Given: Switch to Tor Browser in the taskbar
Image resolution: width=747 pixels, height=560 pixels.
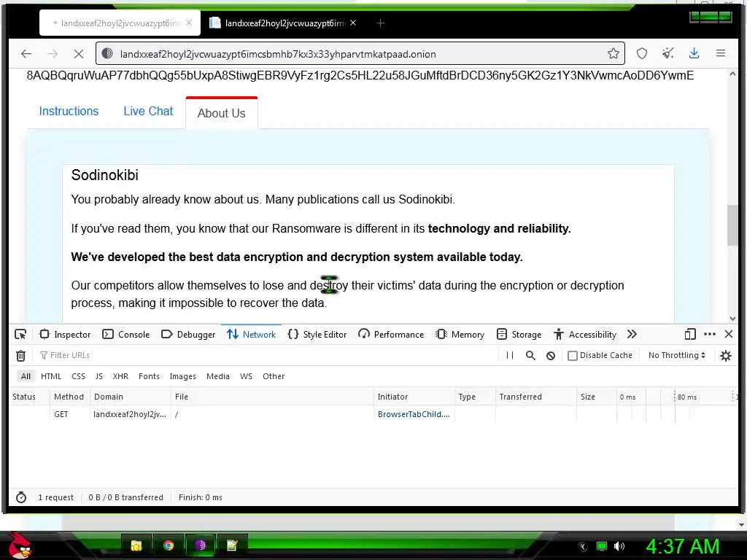Looking at the screenshot, I should [x=200, y=545].
